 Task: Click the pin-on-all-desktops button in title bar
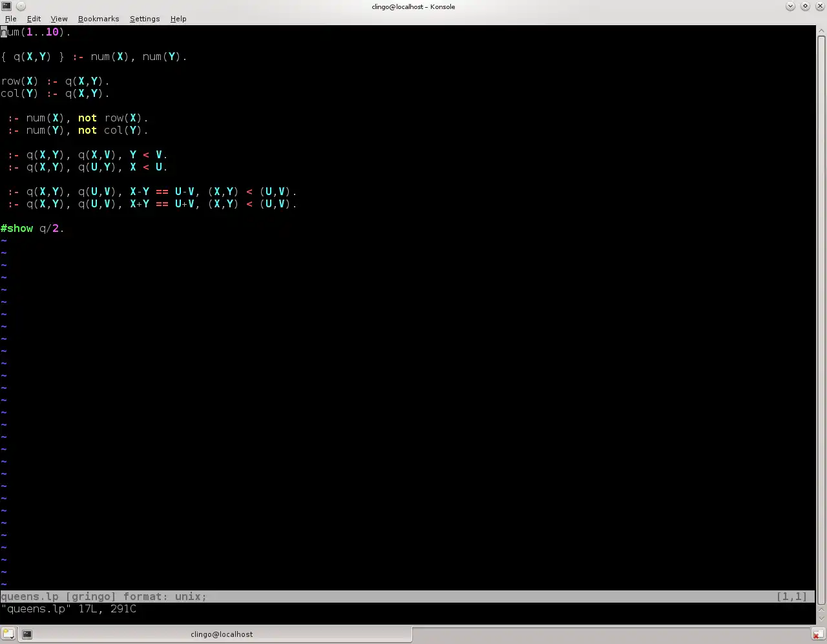[21, 6]
